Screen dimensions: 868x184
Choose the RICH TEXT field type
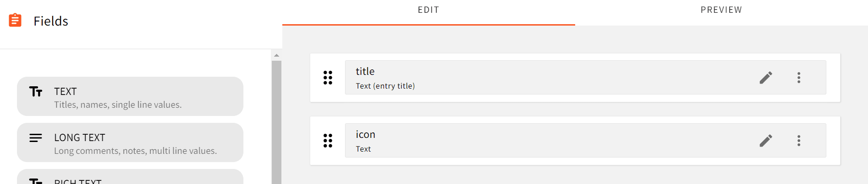pos(130,179)
